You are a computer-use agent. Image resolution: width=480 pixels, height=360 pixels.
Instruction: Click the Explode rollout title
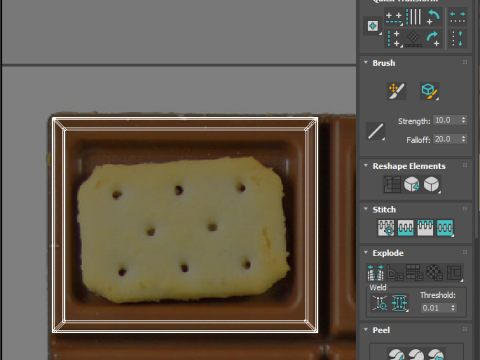(x=388, y=253)
